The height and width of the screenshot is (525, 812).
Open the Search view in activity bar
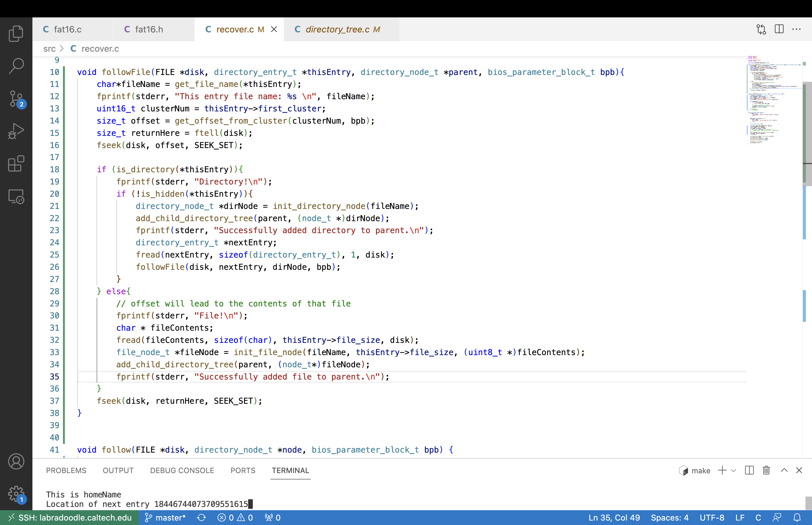point(16,66)
